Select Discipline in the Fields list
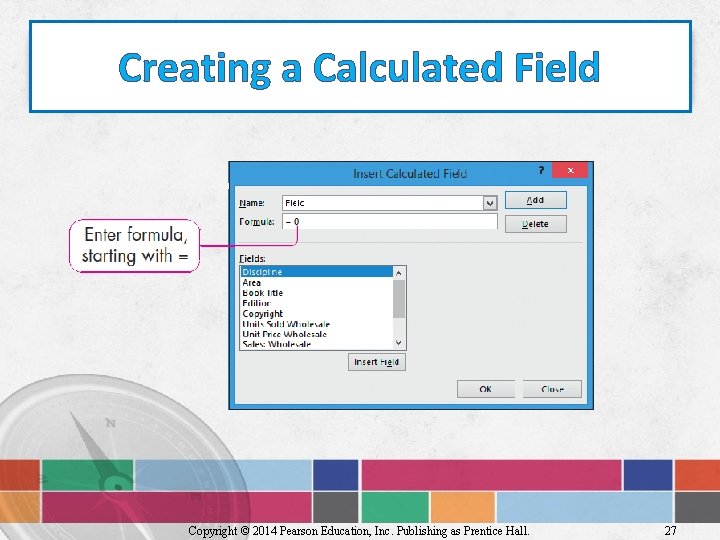Image resolution: width=720 pixels, height=540 pixels. tap(316, 272)
